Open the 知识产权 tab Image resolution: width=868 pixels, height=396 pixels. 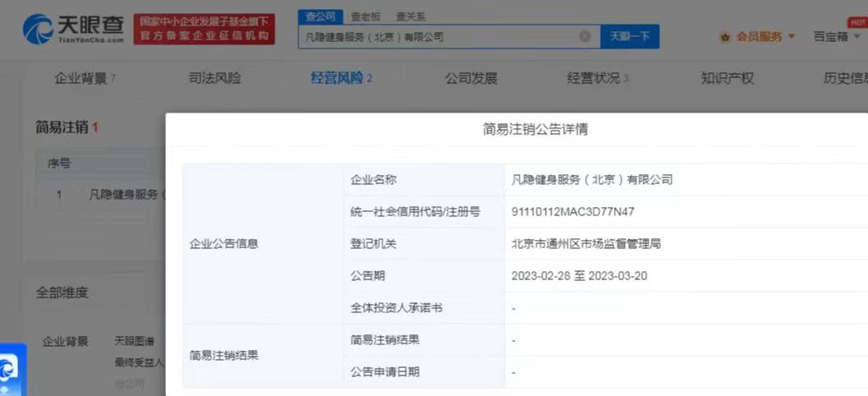point(727,79)
